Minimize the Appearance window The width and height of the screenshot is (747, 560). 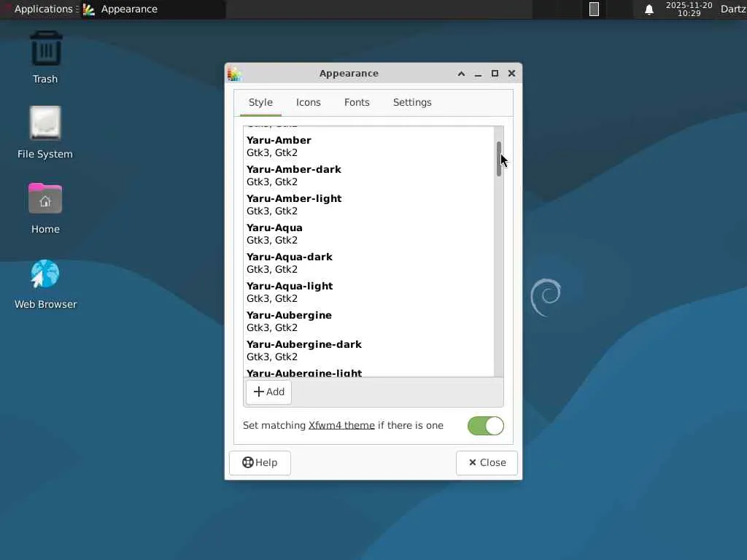pyautogui.click(x=478, y=74)
